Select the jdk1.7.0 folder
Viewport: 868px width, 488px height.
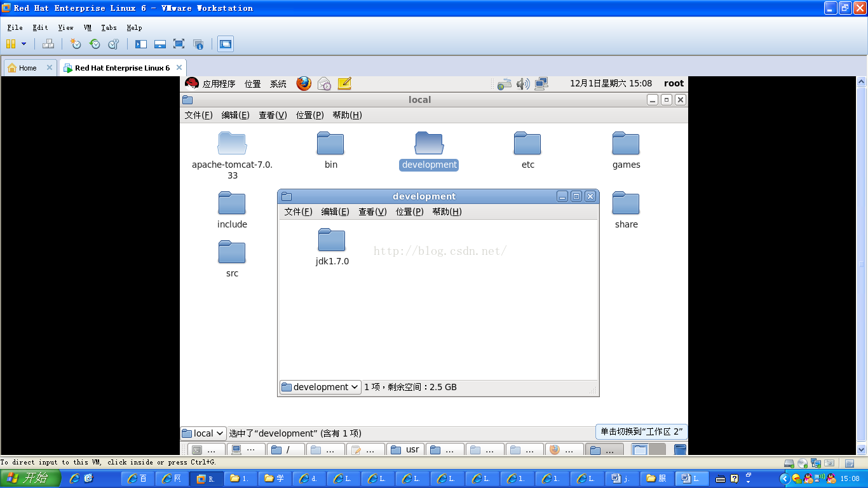332,247
